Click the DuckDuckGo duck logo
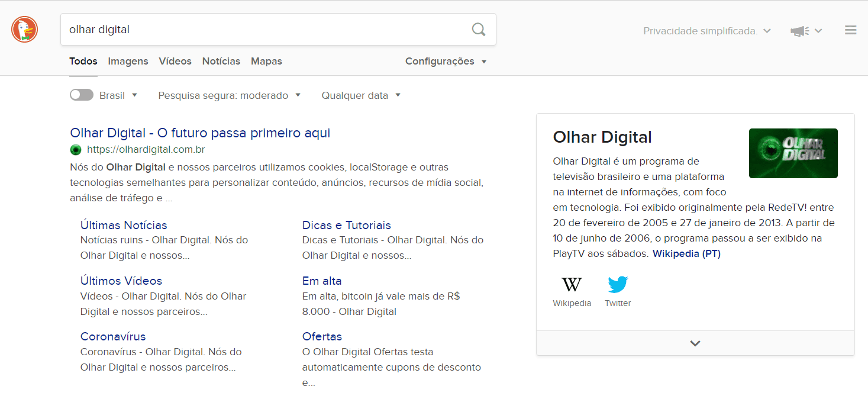Image resolution: width=868 pixels, height=415 pixels. pyautogui.click(x=24, y=29)
